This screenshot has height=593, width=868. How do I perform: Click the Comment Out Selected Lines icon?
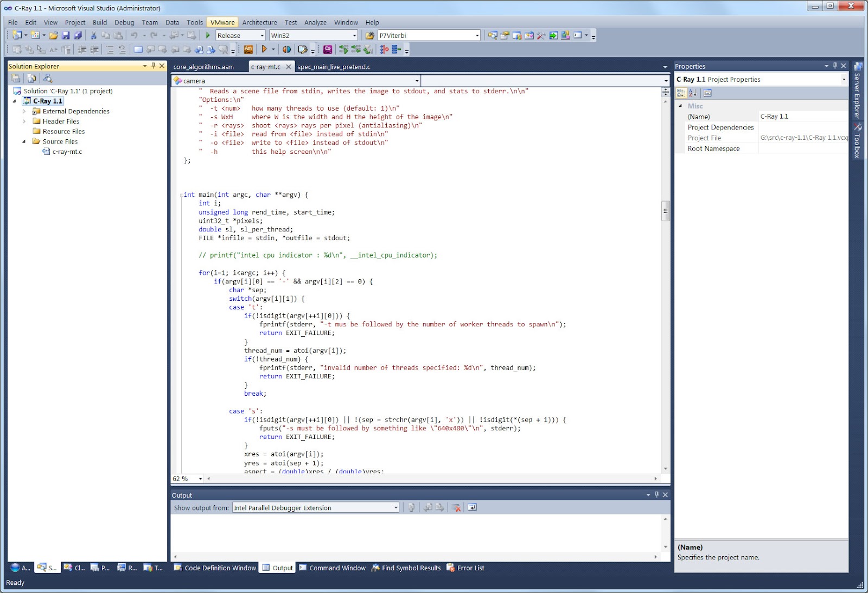click(x=110, y=49)
